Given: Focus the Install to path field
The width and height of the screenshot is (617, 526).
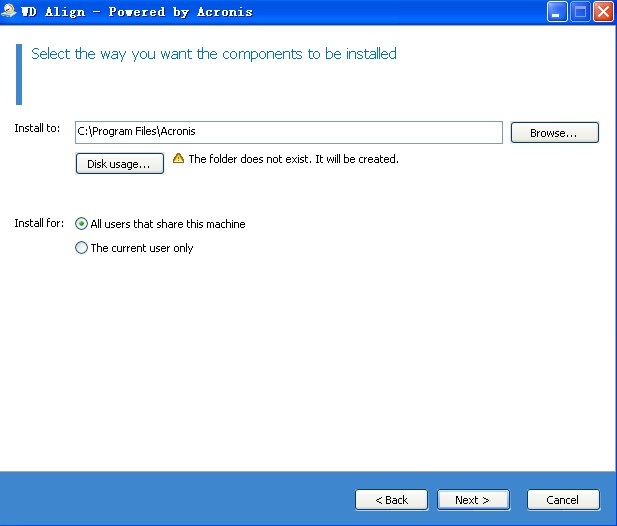Looking at the screenshot, I should pyautogui.click(x=288, y=132).
